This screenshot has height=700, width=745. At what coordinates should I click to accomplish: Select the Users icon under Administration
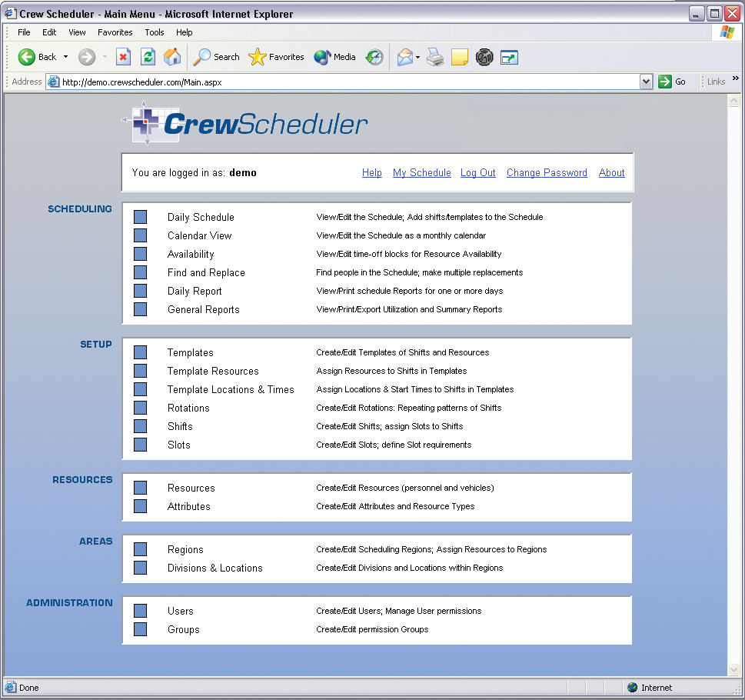click(140, 611)
